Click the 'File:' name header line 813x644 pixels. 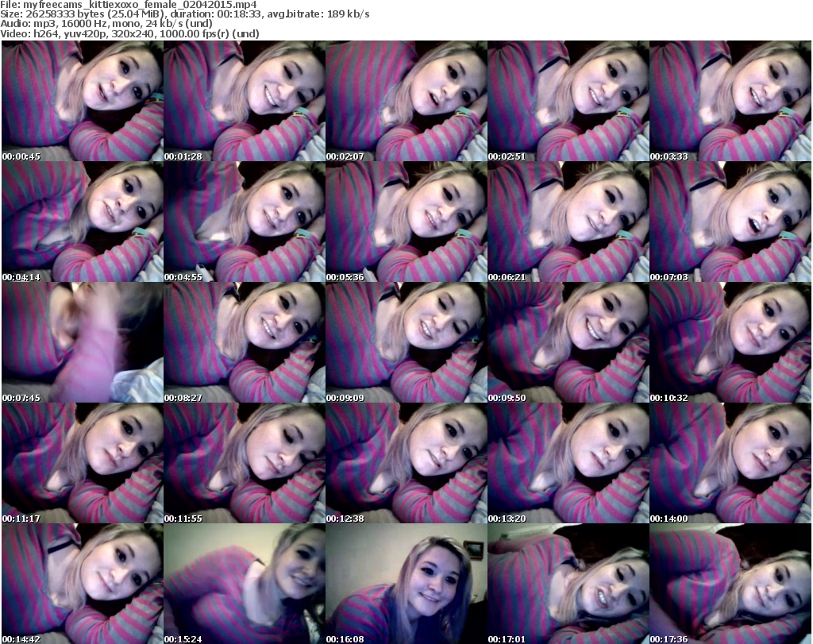coord(128,5)
